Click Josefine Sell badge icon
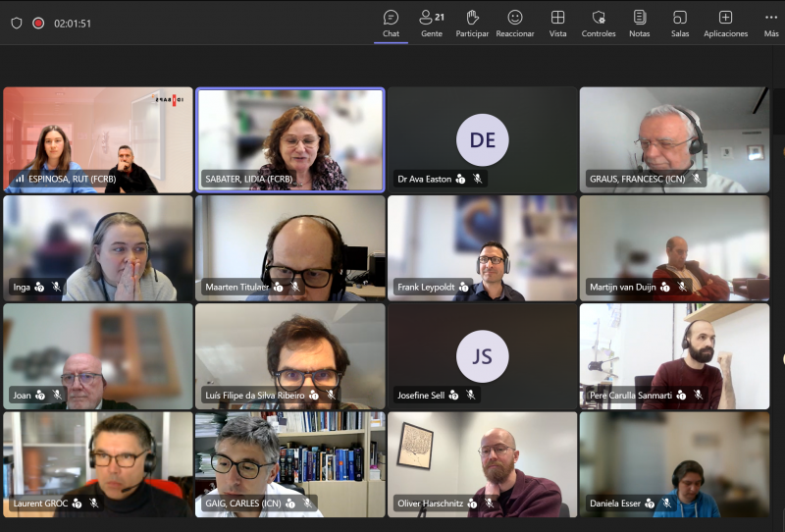The image size is (785, 532). pyautogui.click(x=453, y=396)
